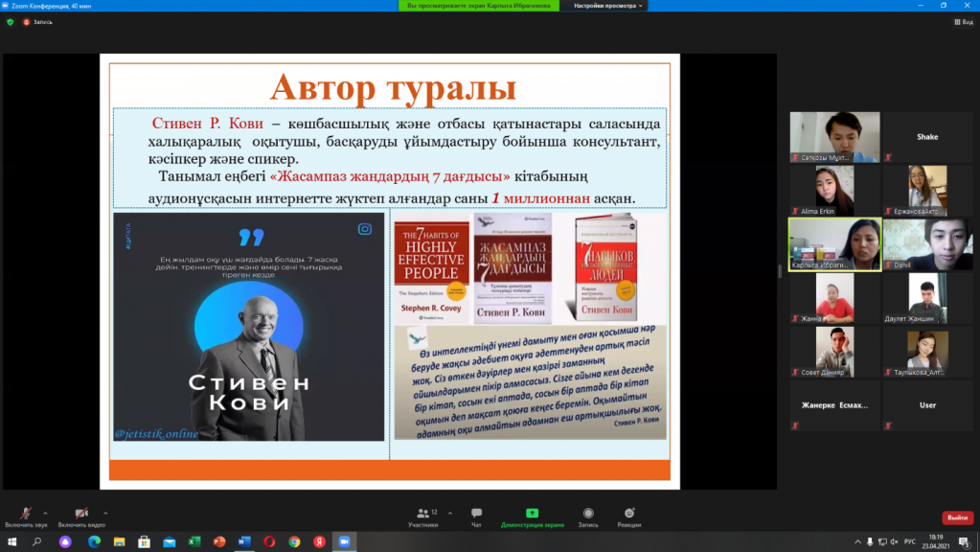Open the Участники participants panel
Image resolution: width=980 pixels, height=552 pixels.
[x=423, y=517]
